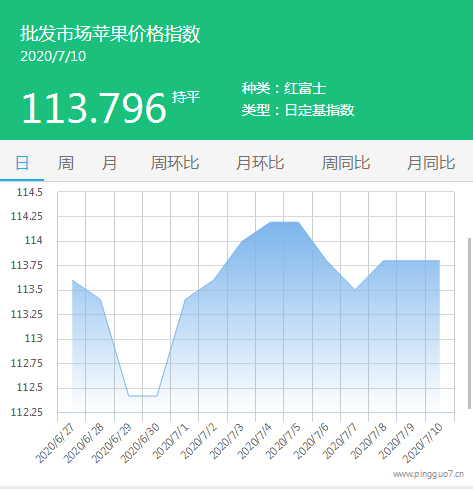Select the 日 daily tab
This screenshot has width=473, height=489.
(x=22, y=163)
